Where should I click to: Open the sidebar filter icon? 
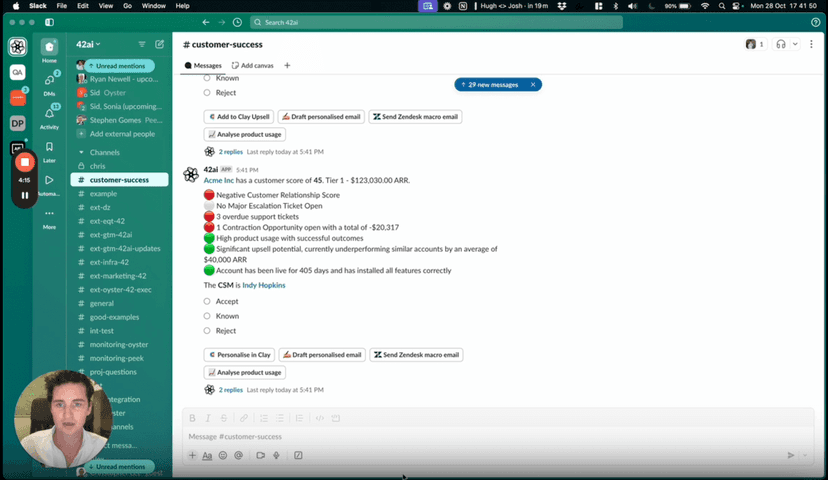[x=142, y=44]
